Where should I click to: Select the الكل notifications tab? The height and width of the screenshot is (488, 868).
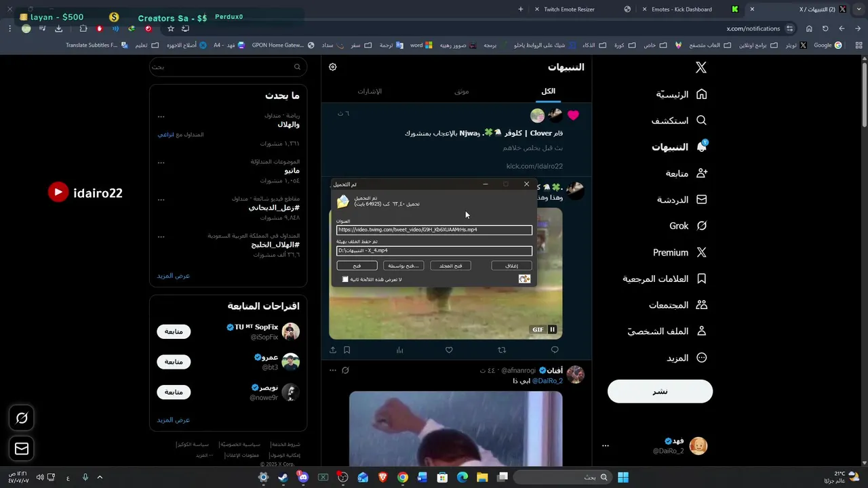pos(548,91)
